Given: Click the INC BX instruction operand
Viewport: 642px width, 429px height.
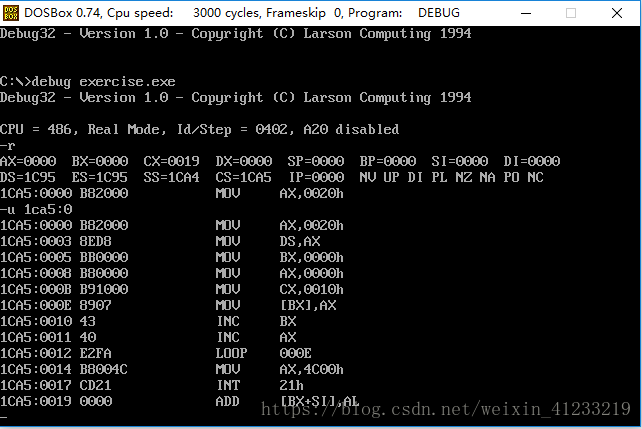Looking at the screenshot, I should pyautogui.click(x=288, y=321).
